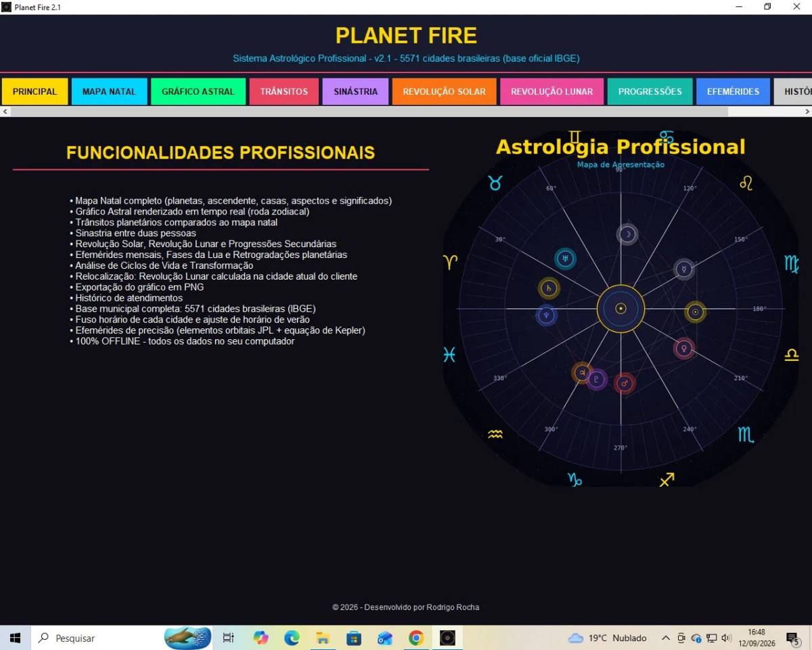Click the Mercury glyph in the wheel

click(684, 269)
